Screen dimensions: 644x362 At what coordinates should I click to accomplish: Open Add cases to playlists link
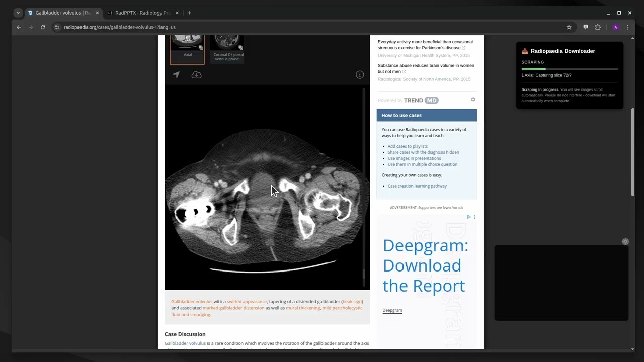tap(408, 146)
